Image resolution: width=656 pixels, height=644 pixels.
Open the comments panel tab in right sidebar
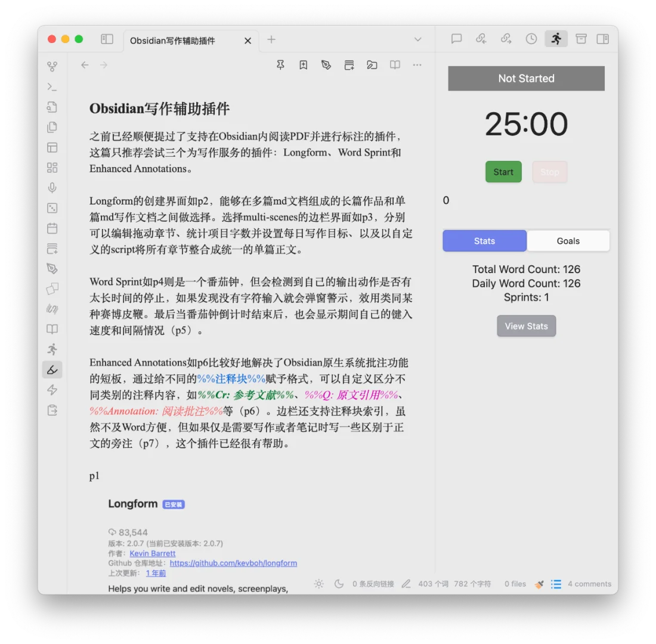pyautogui.click(x=456, y=39)
